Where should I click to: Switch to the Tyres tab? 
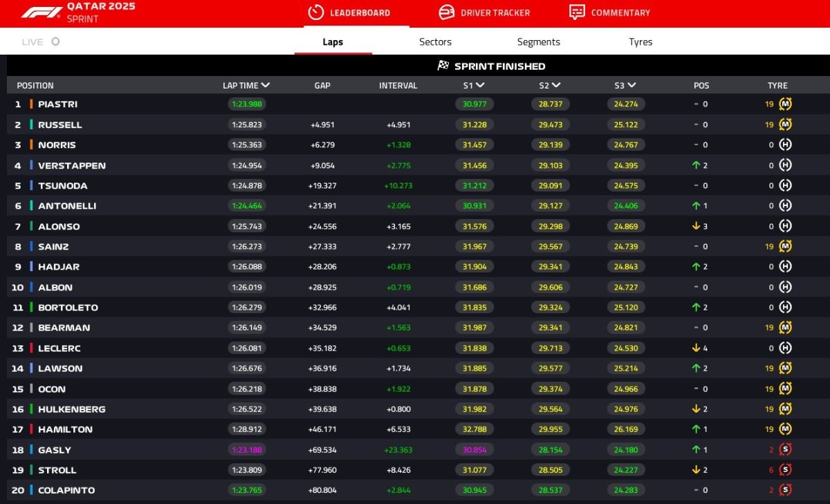click(640, 42)
